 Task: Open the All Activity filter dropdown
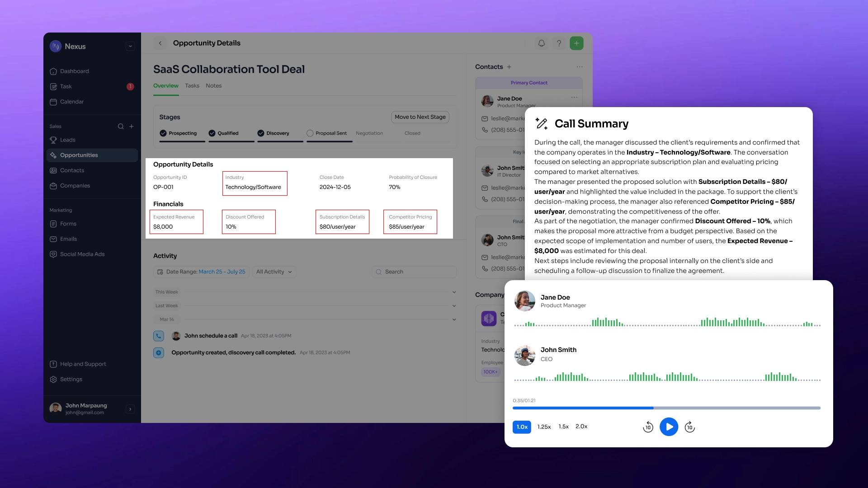tap(274, 272)
